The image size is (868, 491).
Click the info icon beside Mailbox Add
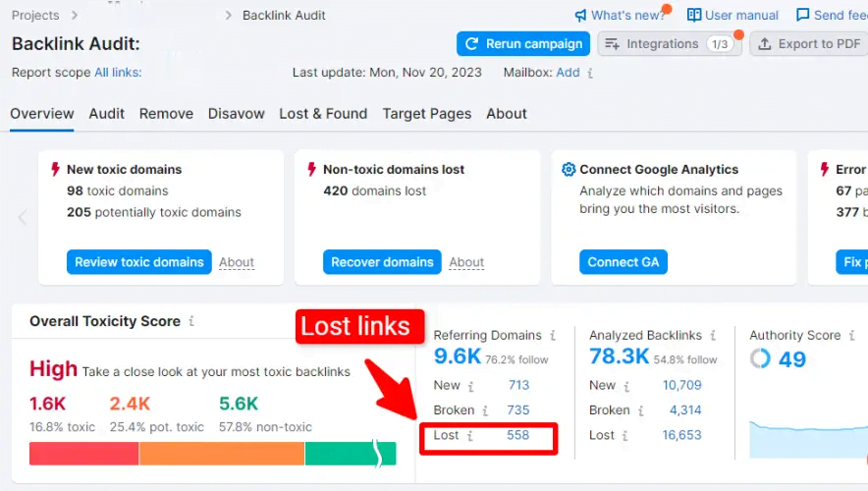coord(590,73)
